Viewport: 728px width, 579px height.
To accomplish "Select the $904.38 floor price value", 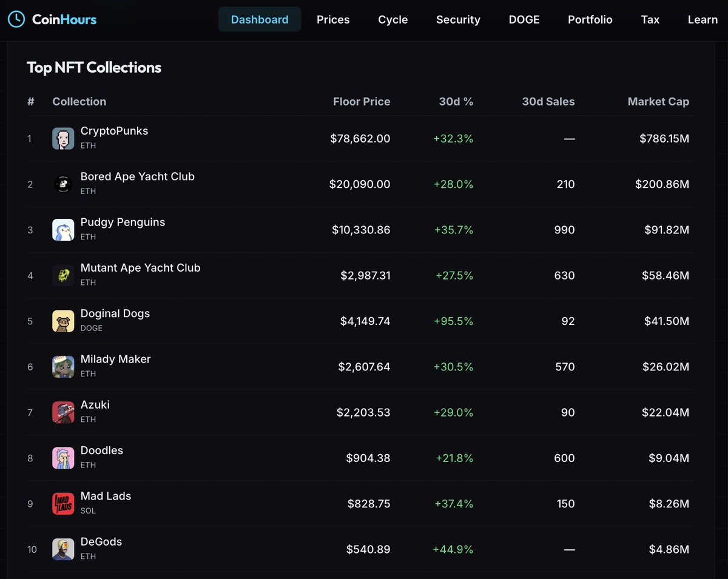I will pos(368,458).
